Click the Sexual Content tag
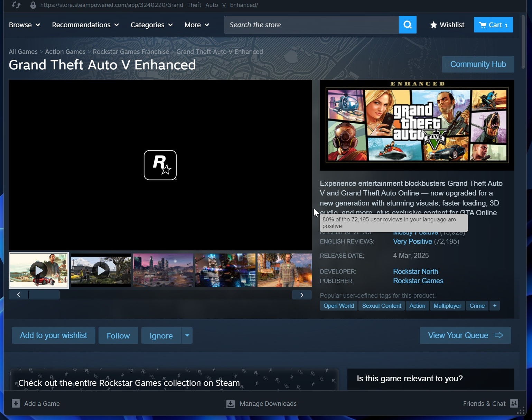This screenshot has width=532, height=420. click(x=382, y=306)
